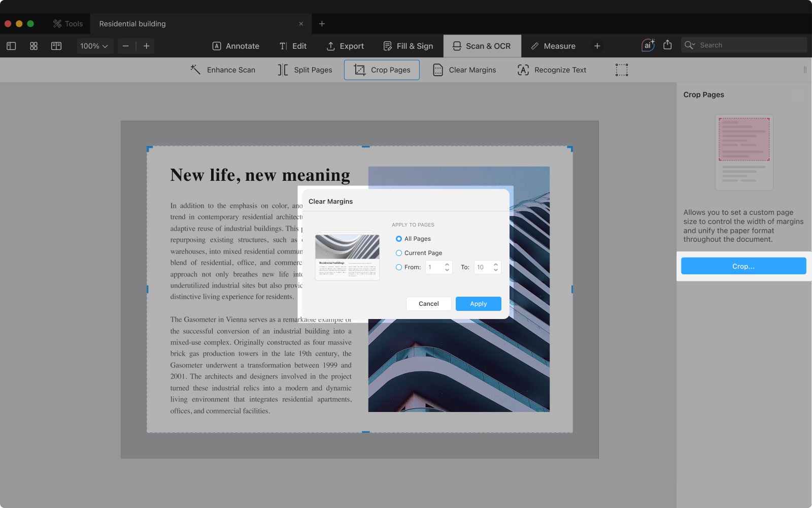Cancel the Clear Margins dialog

[428, 304]
